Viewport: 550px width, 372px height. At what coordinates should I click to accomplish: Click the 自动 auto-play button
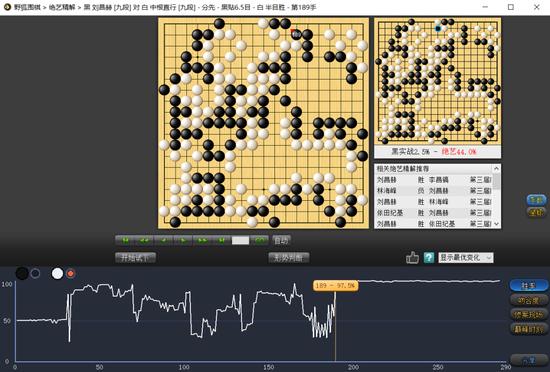tap(281, 241)
